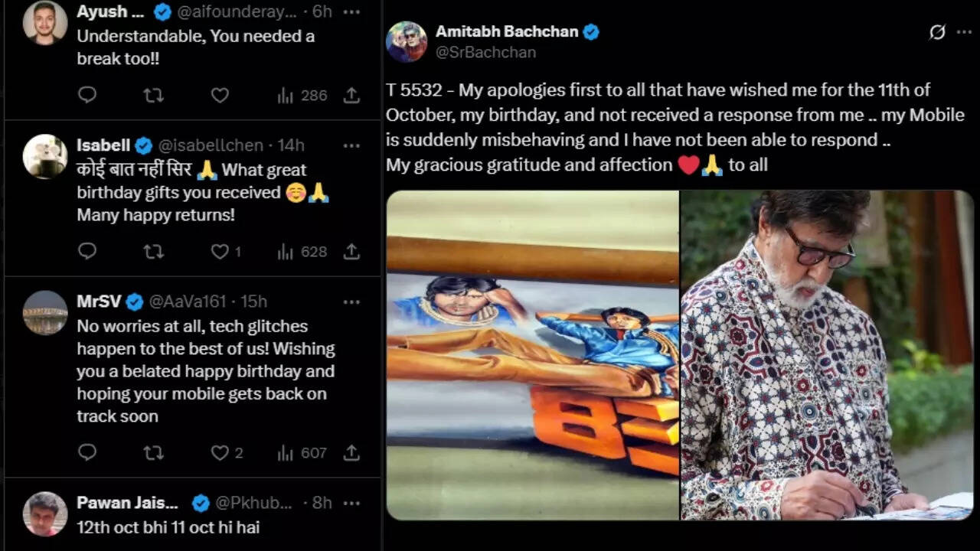Like Ayush's reply with heart icon

pos(220,95)
